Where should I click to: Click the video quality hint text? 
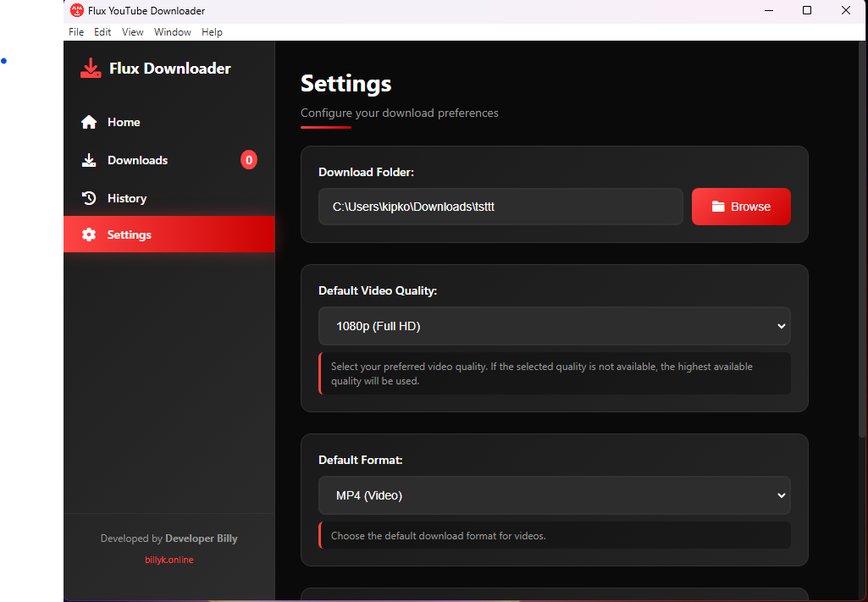(541, 373)
